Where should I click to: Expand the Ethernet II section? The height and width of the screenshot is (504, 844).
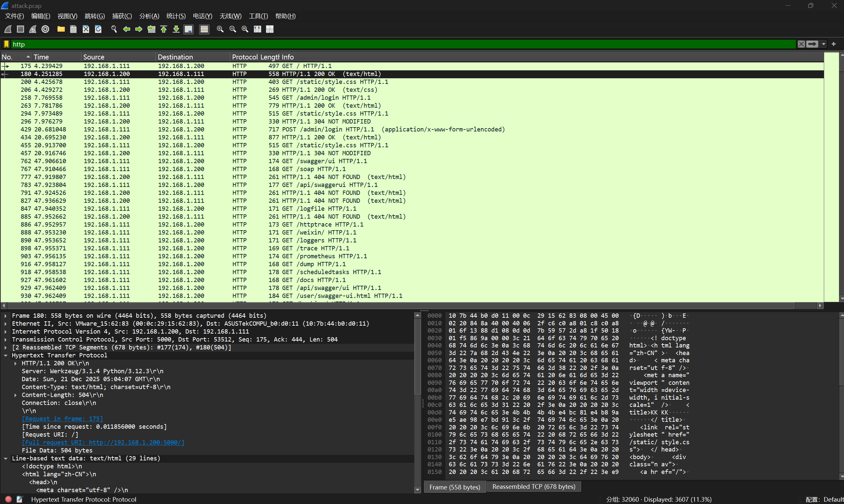(x=6, y=324)
